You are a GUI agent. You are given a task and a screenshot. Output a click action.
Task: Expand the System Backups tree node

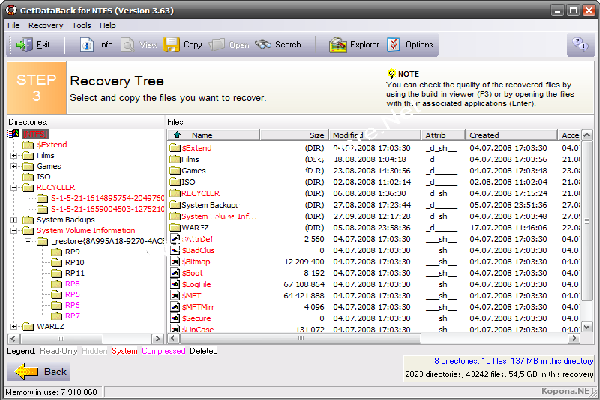[x=14, y=220]
